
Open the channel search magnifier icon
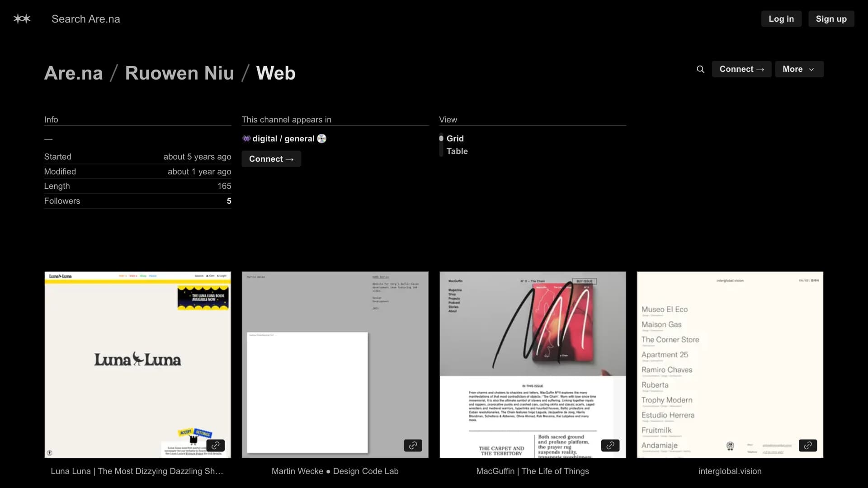(x=700, y=69)
